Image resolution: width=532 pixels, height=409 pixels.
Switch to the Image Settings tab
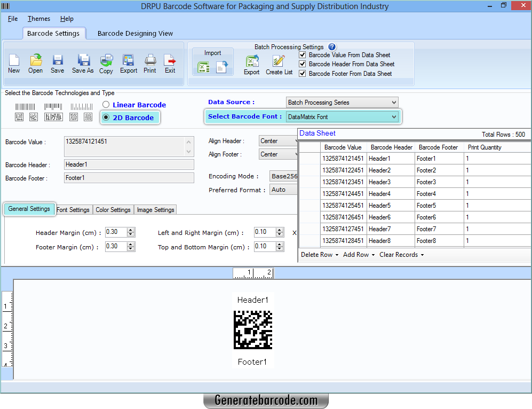click(x=155, y=210)
